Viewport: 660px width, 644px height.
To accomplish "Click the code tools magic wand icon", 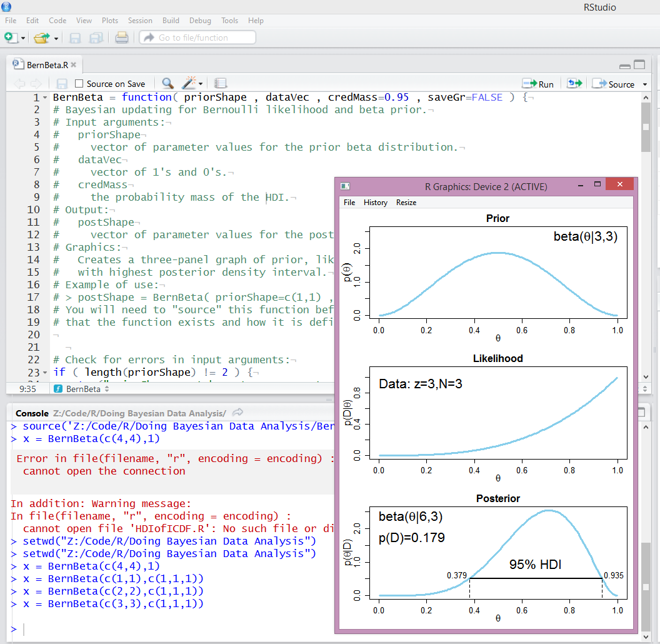I will pyautogui.click(x=189, y=84).
